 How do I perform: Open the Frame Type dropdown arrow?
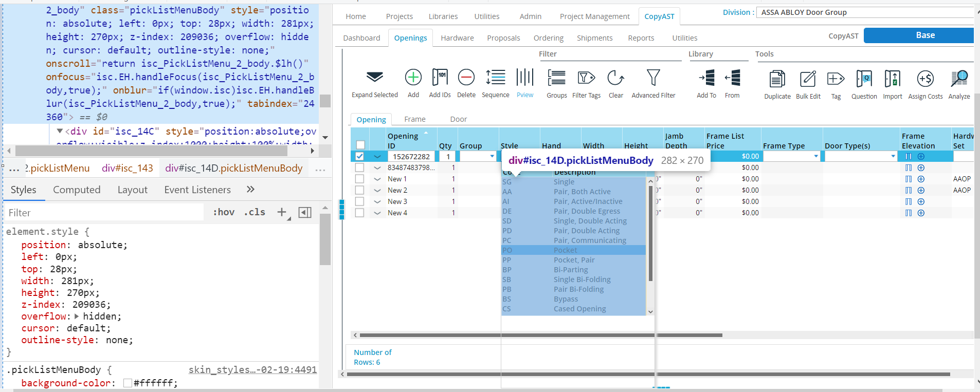point(816,156)
